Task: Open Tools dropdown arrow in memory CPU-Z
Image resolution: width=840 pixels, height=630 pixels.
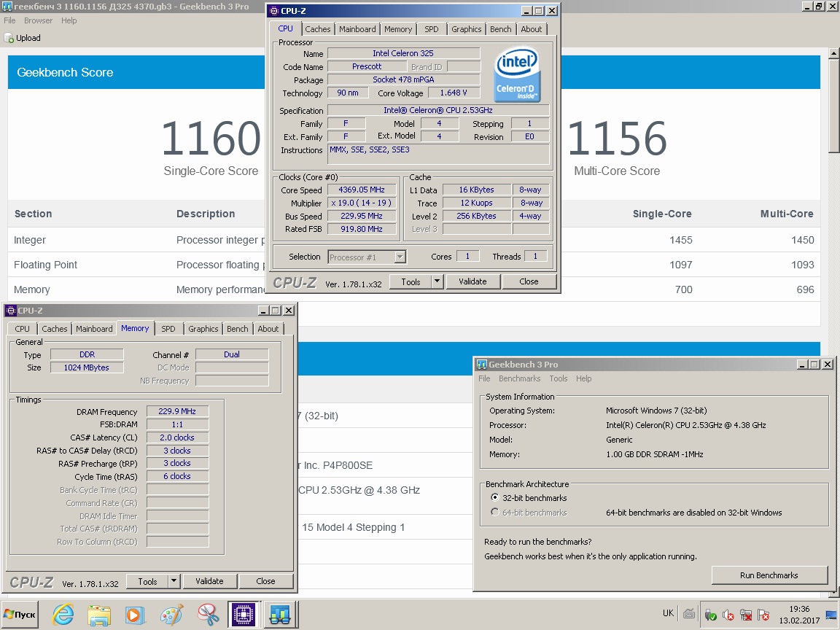Action: point(174,580)
